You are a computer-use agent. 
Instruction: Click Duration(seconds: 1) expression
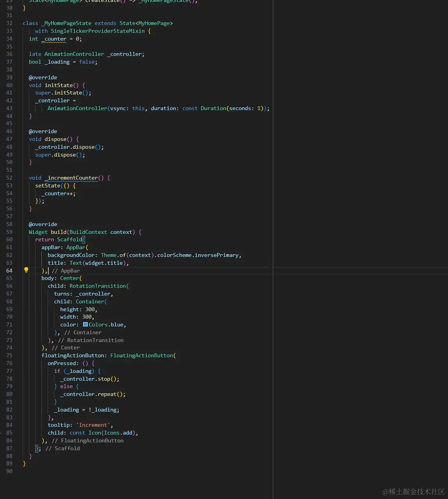tap(232, 108)
